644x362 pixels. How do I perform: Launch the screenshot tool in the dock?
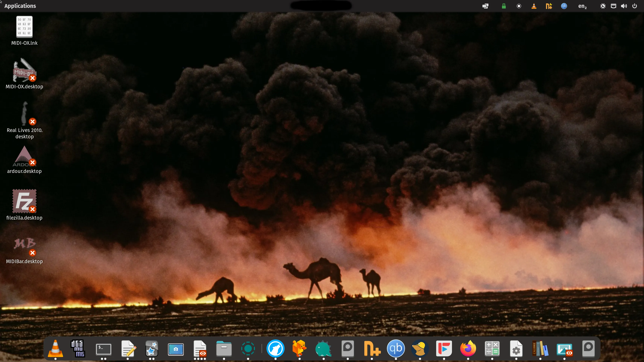176,349
